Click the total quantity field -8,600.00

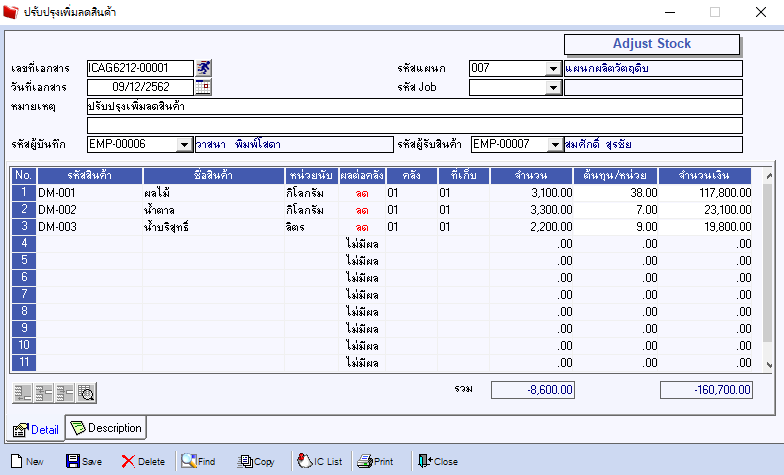click(533, 390)
